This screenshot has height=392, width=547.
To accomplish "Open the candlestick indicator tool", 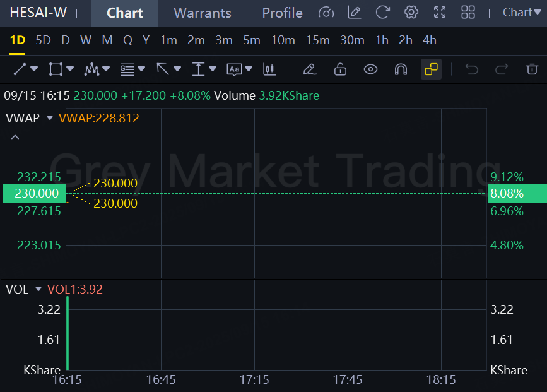I will click(269, 69).
